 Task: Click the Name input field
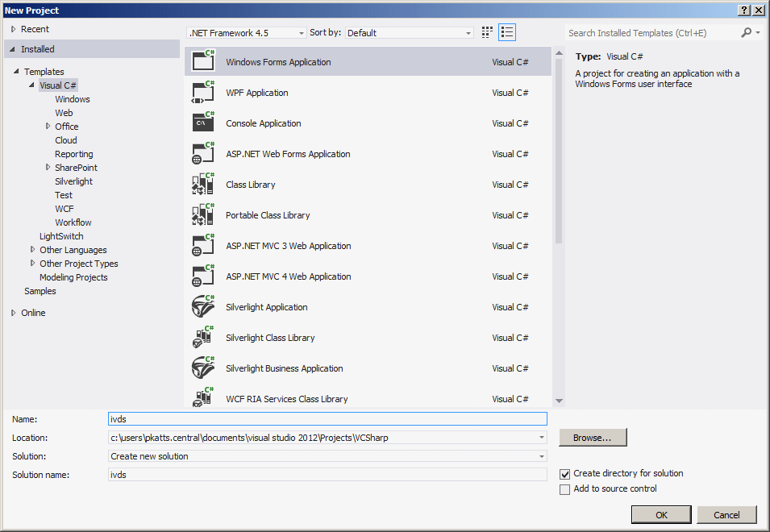point(327,418)
